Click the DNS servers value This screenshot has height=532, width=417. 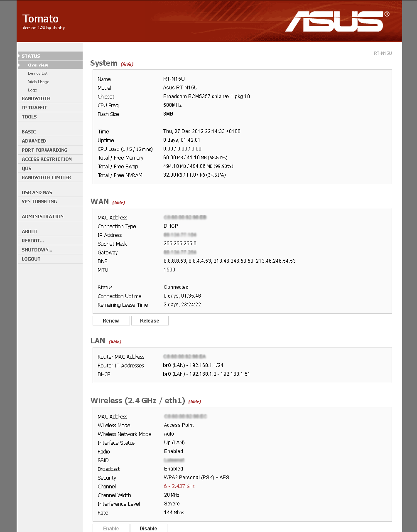tap(230, 261)
